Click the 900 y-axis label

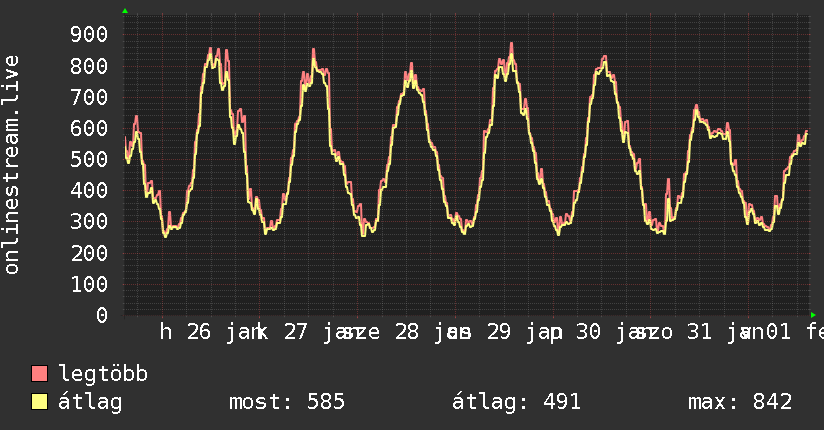(x=89, y=35)
